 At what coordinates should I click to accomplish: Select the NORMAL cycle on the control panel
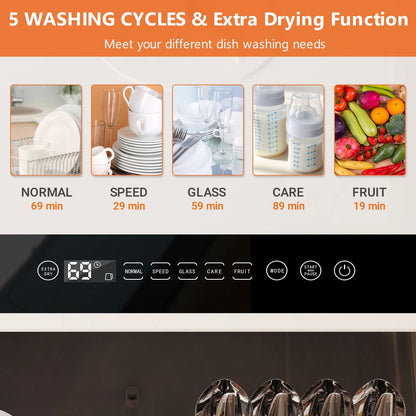click(x=133, y=271)
